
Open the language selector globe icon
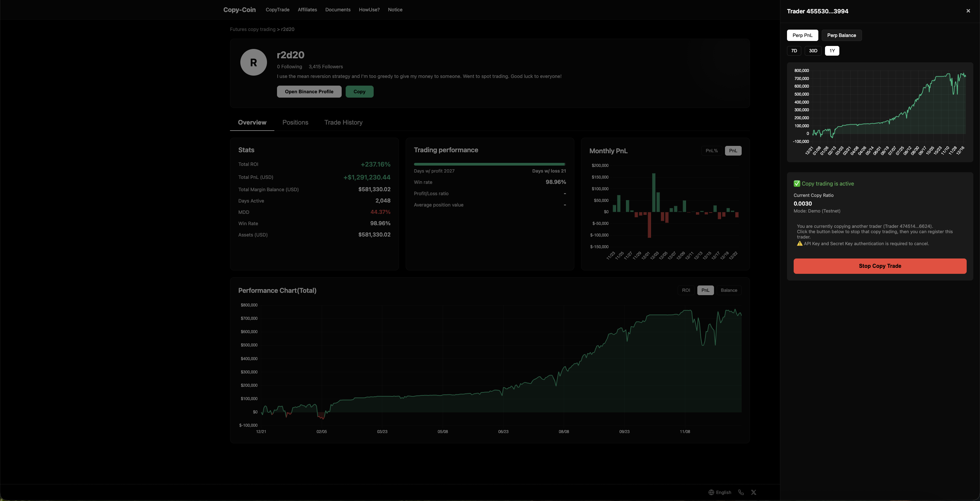click(x=711, y=492)
